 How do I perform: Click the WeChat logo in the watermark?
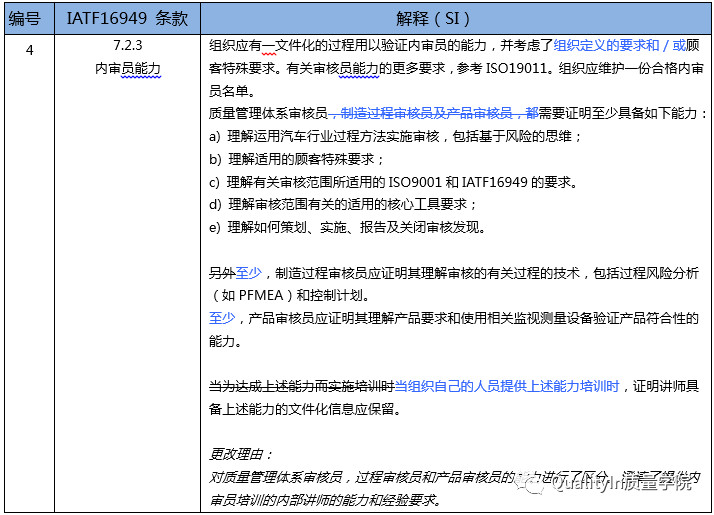[x=533, y=485]
